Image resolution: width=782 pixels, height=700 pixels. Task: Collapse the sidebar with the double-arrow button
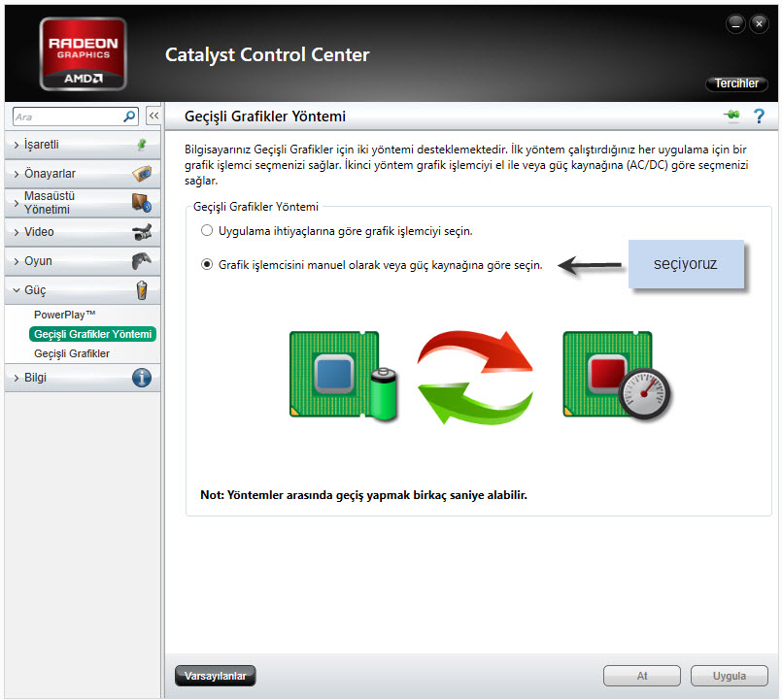tap(153, 116)
